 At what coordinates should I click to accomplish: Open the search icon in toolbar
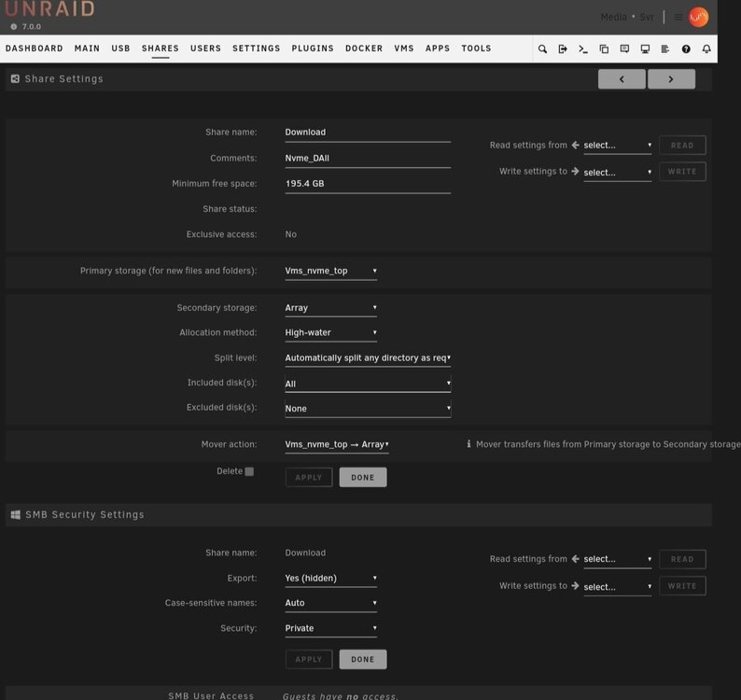coord(542,49)
